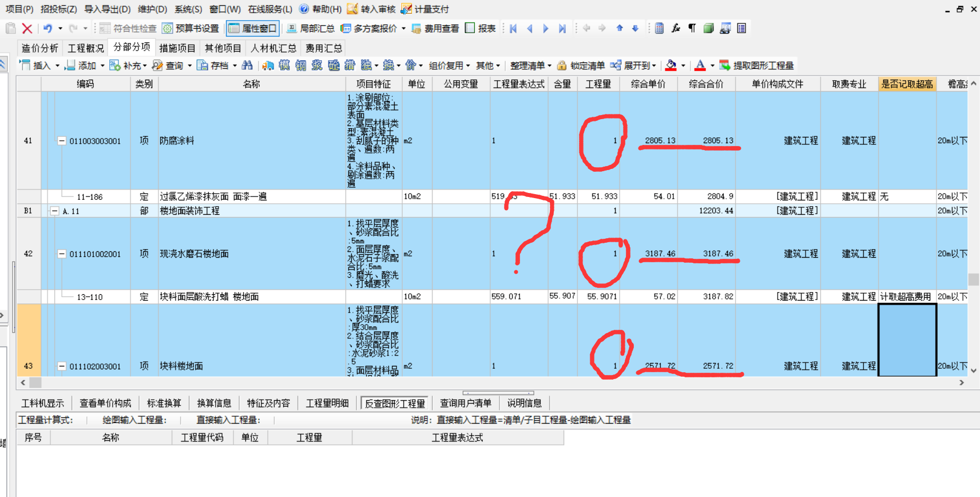This screenshot has width=980, height=497.
Task: Open the 在线服务(L) menu
Action: [269, 9]
